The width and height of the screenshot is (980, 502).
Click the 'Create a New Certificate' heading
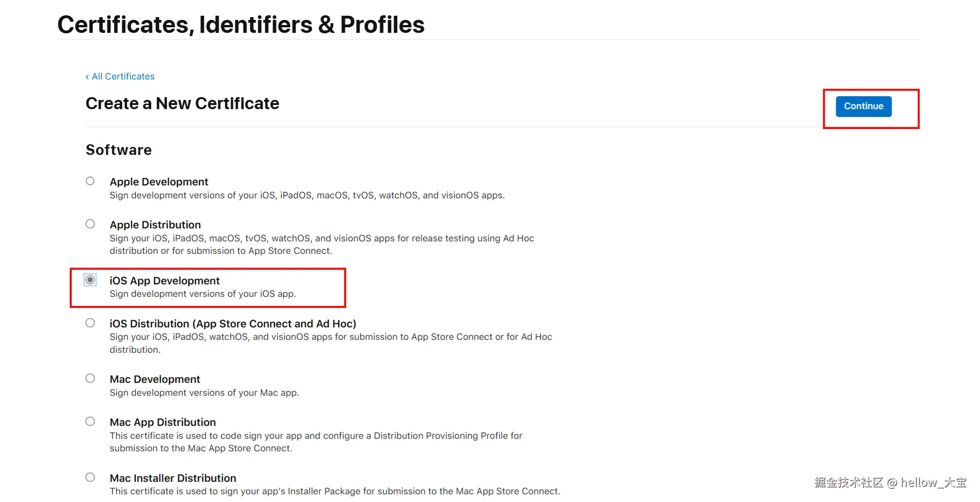(182, 104)
